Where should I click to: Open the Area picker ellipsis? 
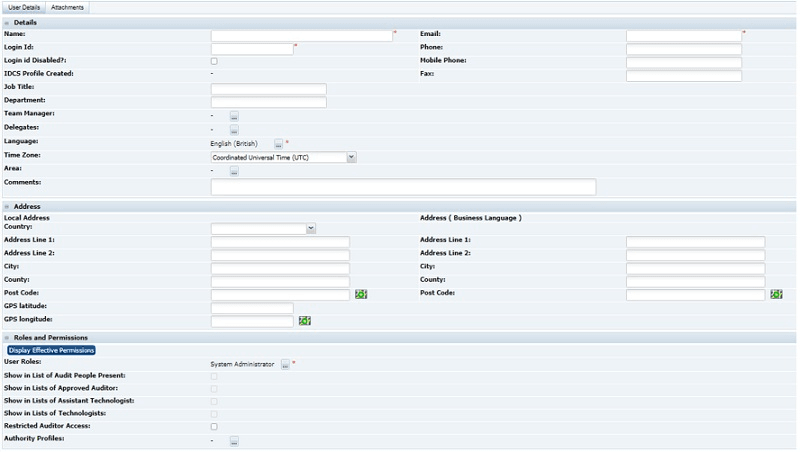234,171
